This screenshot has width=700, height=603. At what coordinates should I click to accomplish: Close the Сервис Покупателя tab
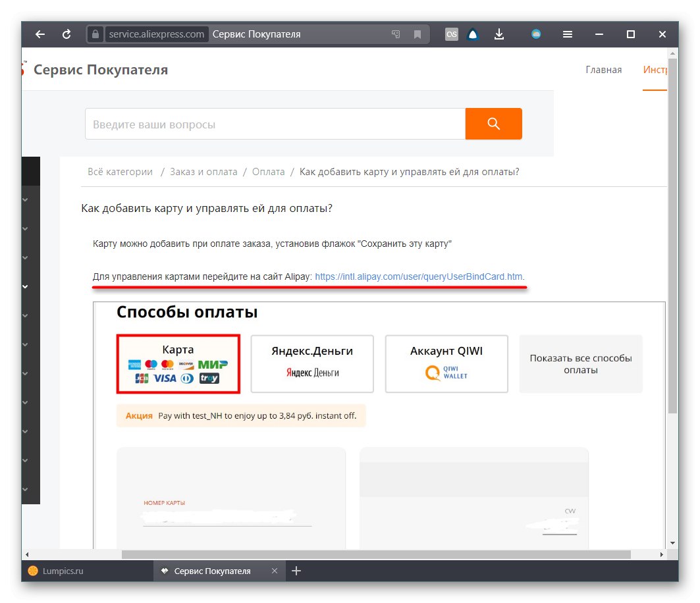tap(275, 571)
